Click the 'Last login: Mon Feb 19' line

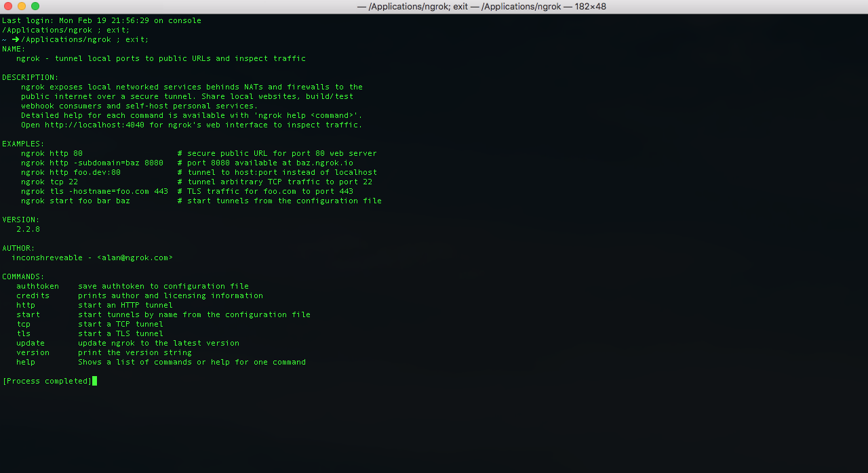point(102,20)
